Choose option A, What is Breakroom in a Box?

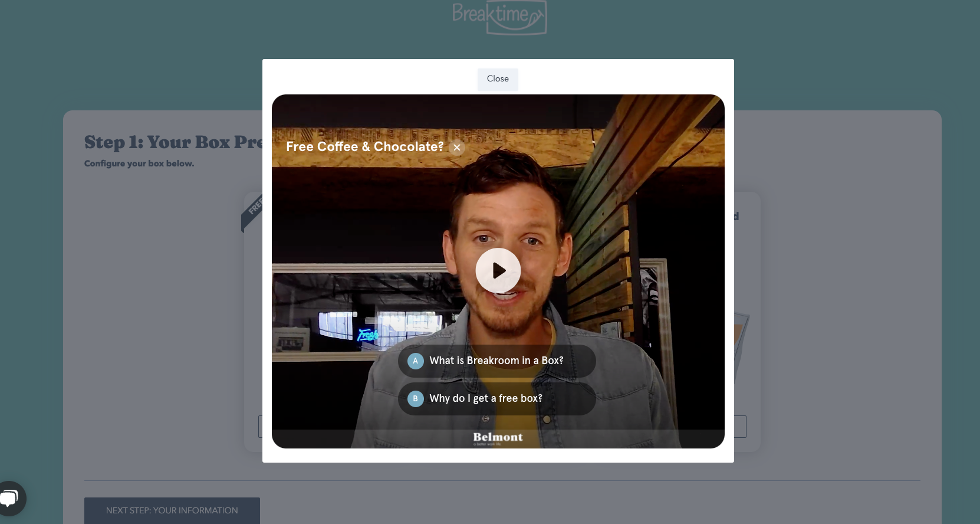(x=496, y=361)
